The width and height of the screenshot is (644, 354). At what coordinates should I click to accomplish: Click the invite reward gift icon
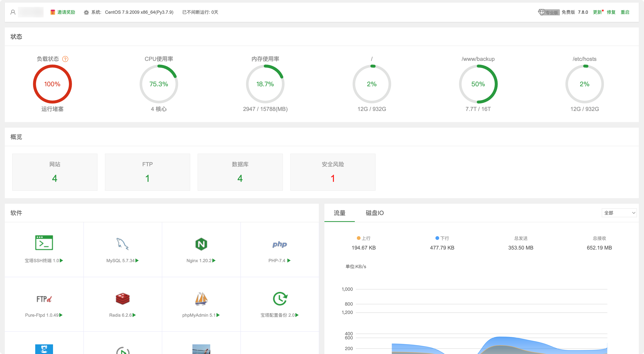52,12
